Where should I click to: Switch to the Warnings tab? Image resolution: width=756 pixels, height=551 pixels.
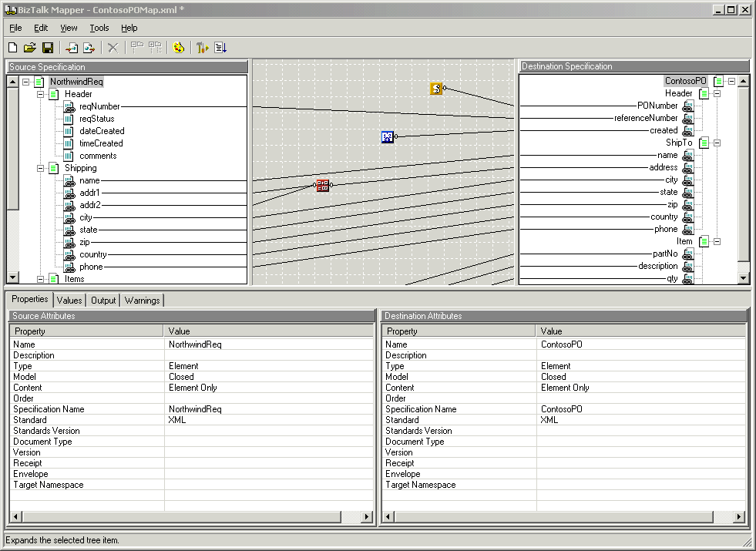(143, 301)
